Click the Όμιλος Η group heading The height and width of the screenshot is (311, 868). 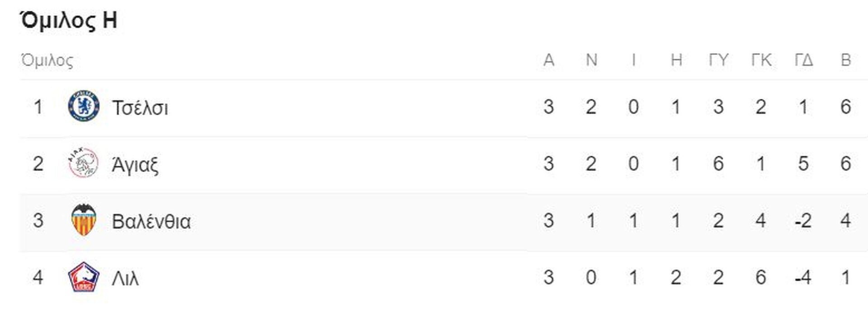point(69,20)
